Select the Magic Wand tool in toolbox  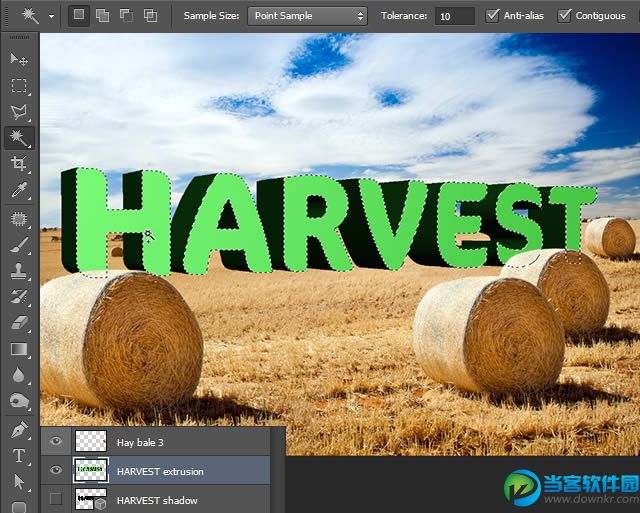pyautogui.click(x=19, y=138)
